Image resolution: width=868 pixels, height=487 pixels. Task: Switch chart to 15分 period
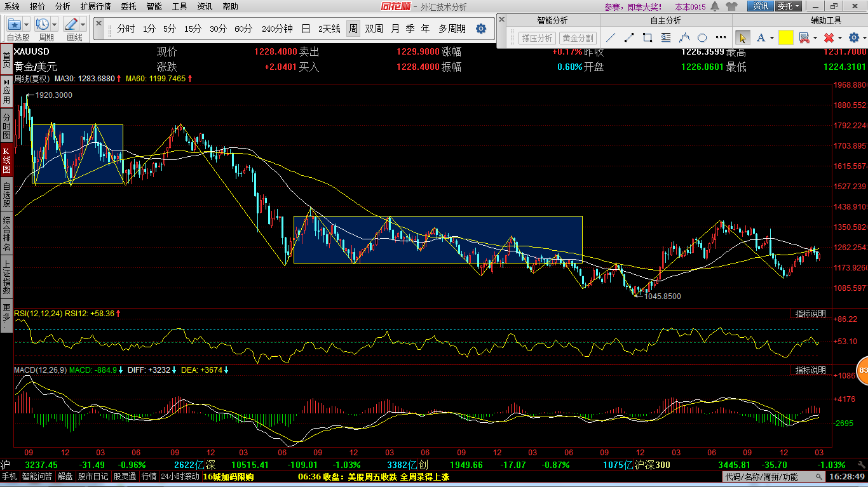coord(193,29)
